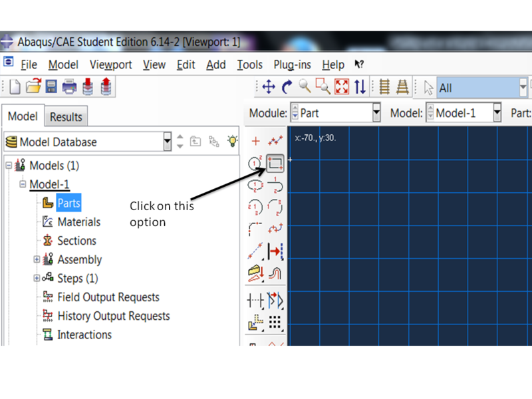Screen dimensions: 532x399
Task: Choose the Create Ellipse sketch tool
Action: (x=255, y=184)
